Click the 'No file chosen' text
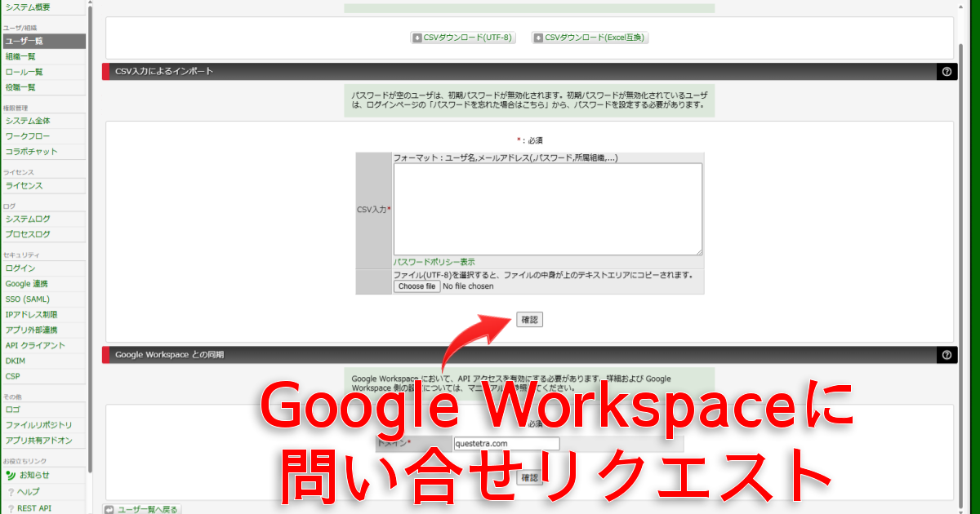The image size is (980, 514). pyautogui.click(x=468, y=286)
